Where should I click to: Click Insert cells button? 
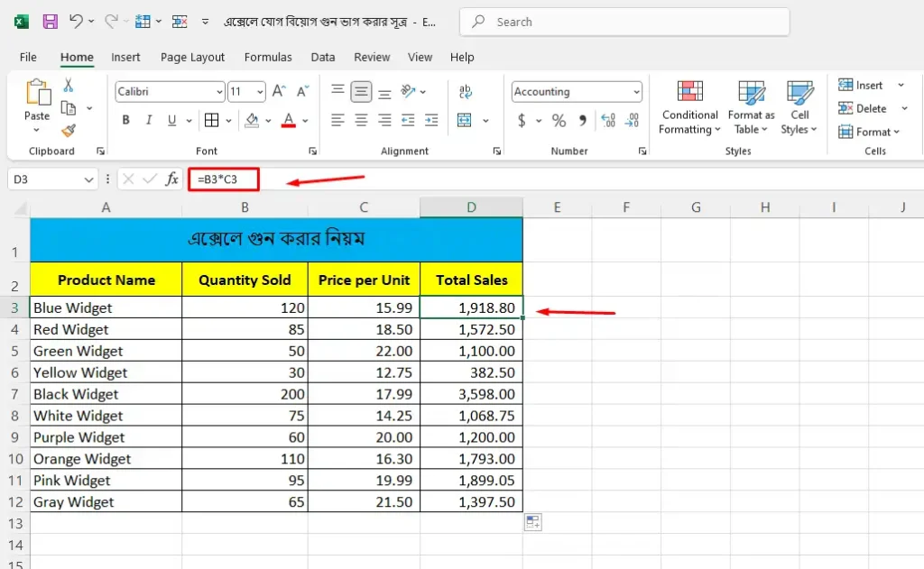(x=860, y=86)
